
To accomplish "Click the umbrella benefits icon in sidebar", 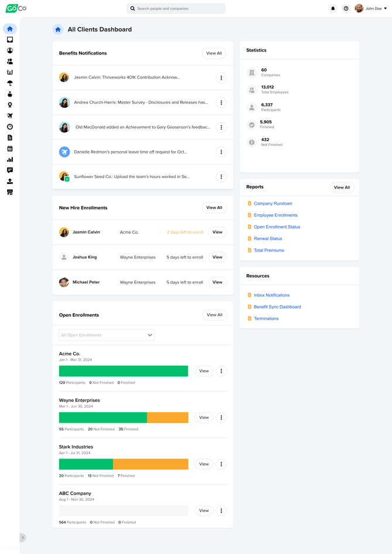I will (10, 83).
